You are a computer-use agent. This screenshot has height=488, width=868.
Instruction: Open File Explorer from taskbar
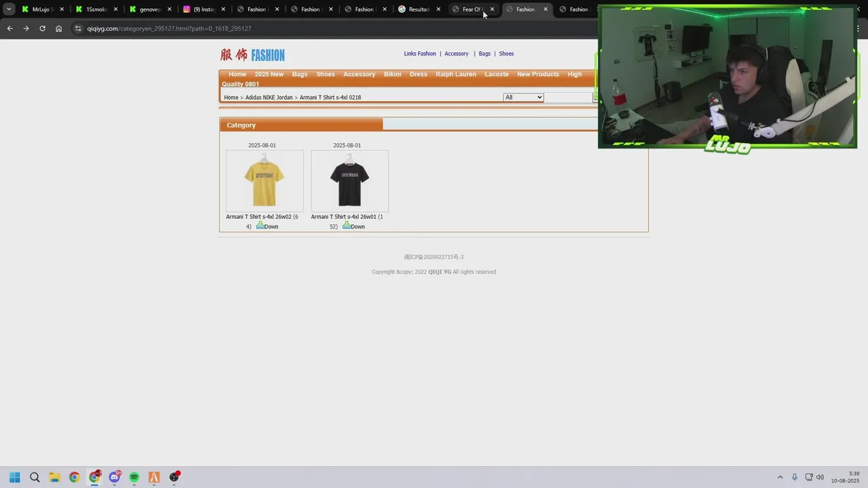pyautogui.click(x=54, y=477)
